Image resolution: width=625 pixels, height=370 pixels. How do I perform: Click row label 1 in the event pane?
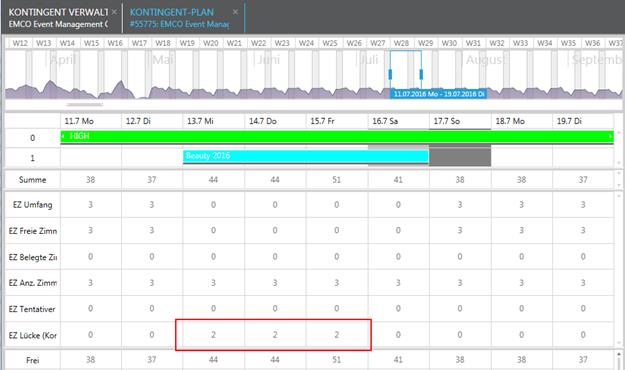click(x=33, y=158)
